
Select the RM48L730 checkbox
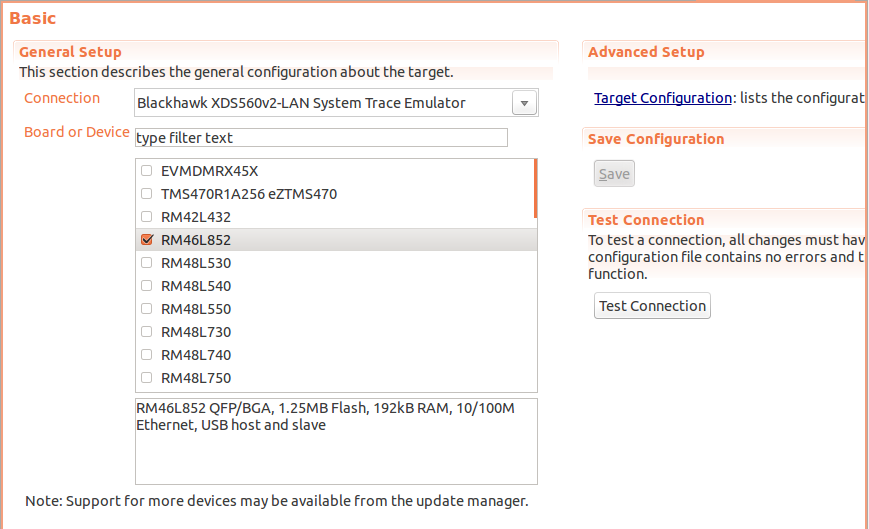click(x=147, y=332)
